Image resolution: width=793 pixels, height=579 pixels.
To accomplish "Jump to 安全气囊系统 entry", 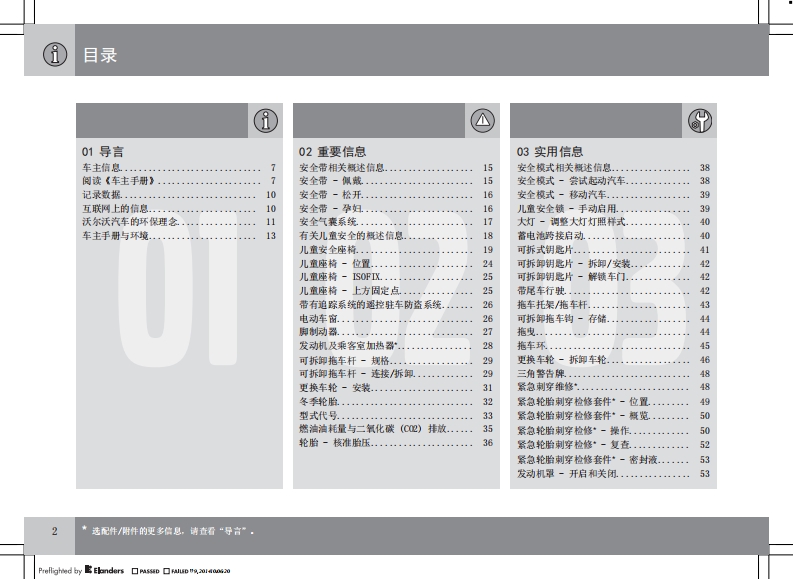I will (x=328, y=222).
